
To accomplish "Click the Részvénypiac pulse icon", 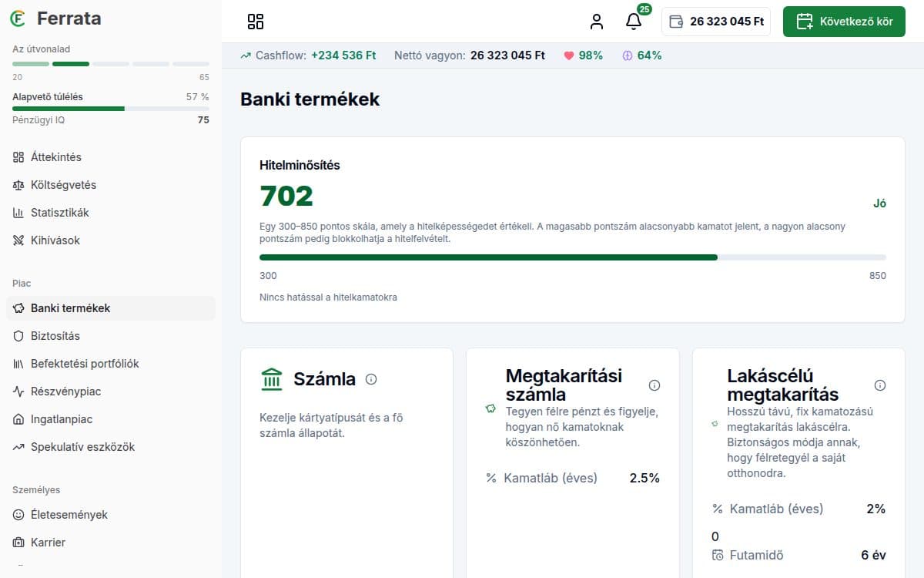I will (x=18, y=391).
